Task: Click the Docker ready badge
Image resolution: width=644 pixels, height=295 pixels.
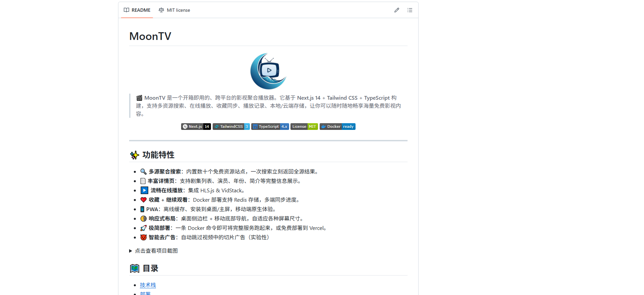Action: [337, 127]
